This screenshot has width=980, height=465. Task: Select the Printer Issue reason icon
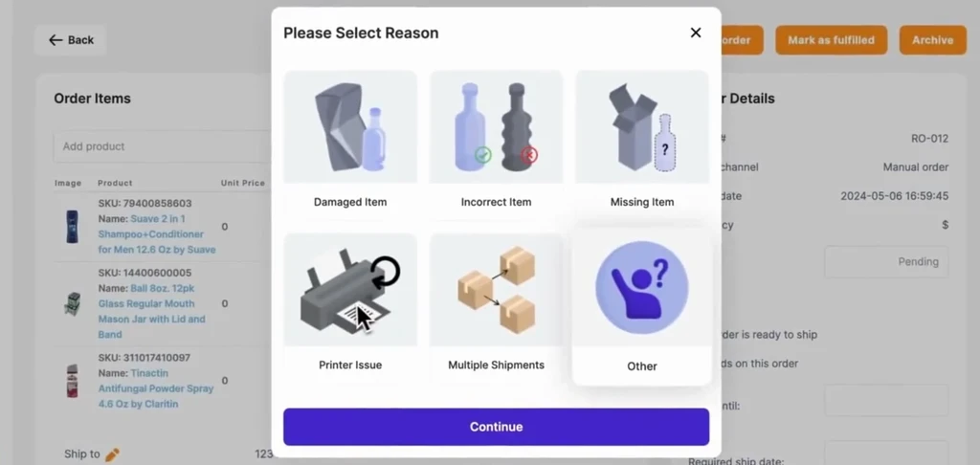point(350,290)
